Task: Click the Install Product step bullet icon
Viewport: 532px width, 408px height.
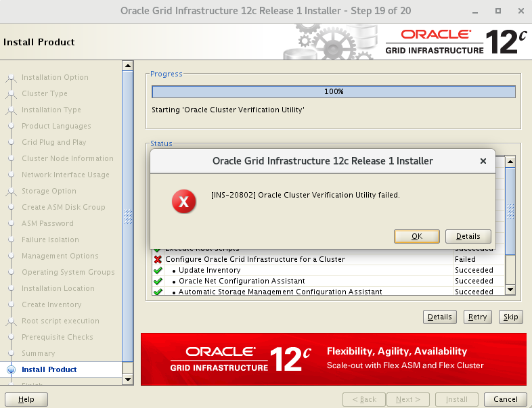Action: click(x=11, y=369)
